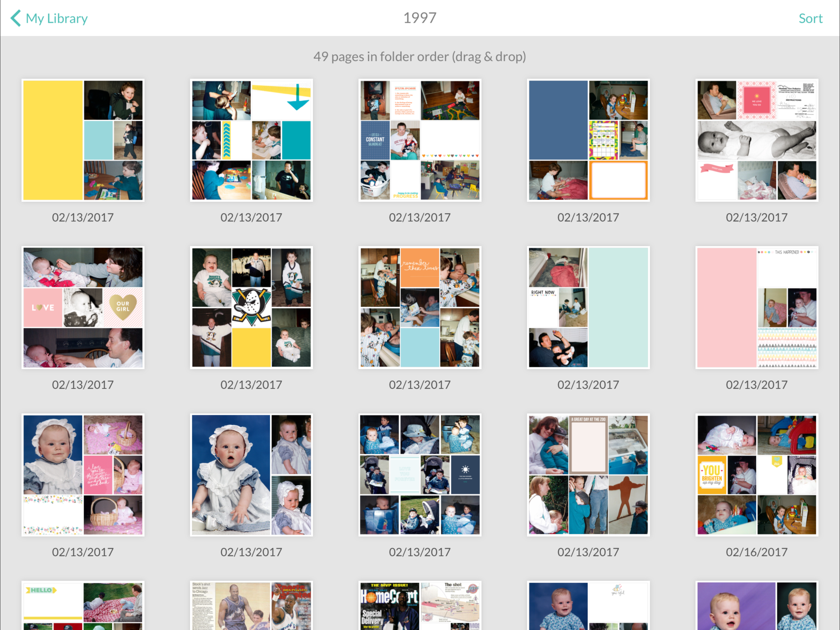Click the 49 pages in folder order text
The image size is (840, 630).
pos(420,56)
